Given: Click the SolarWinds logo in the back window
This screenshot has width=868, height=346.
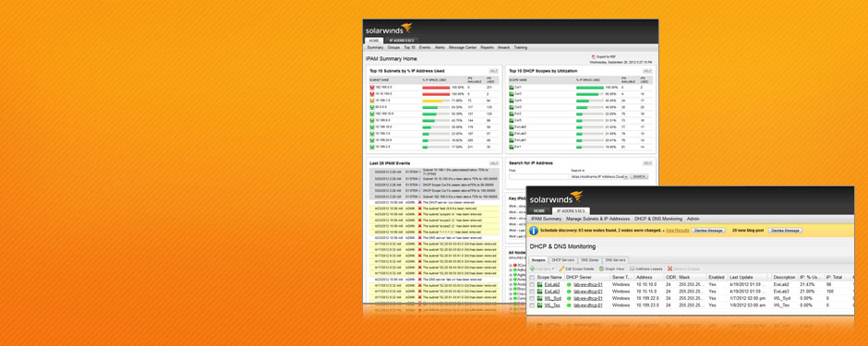Looking at the screenshot, I should (389, 29).
